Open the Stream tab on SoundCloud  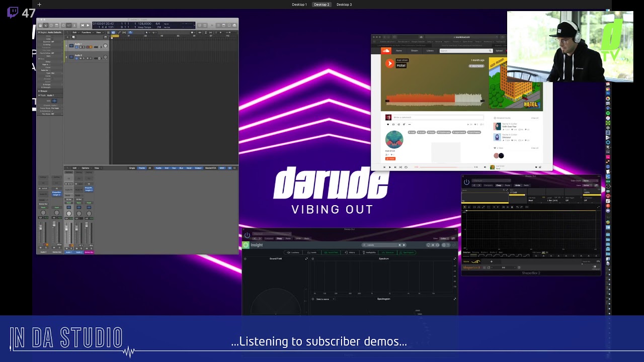(415, 51)
